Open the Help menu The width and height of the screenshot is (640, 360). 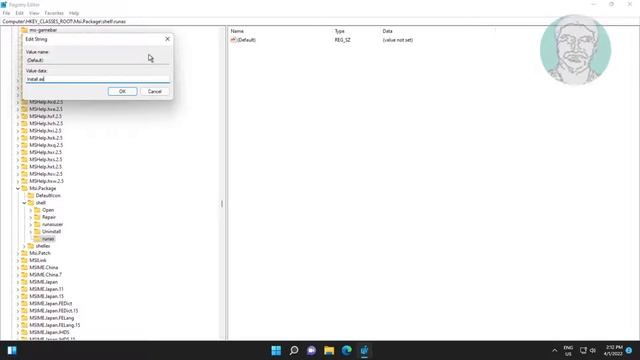[x=74, y=13]
